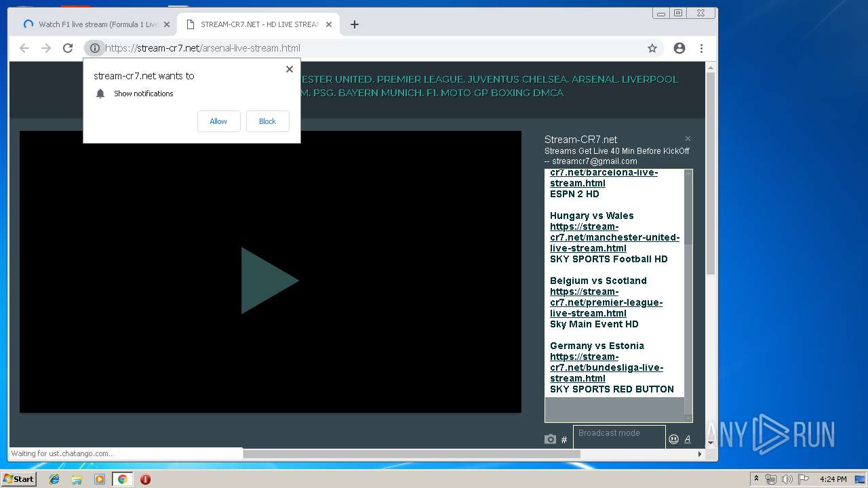Focus the Broadcast mode chat input
The height and width of the screenshot is (488, 868).
[619, 436]
